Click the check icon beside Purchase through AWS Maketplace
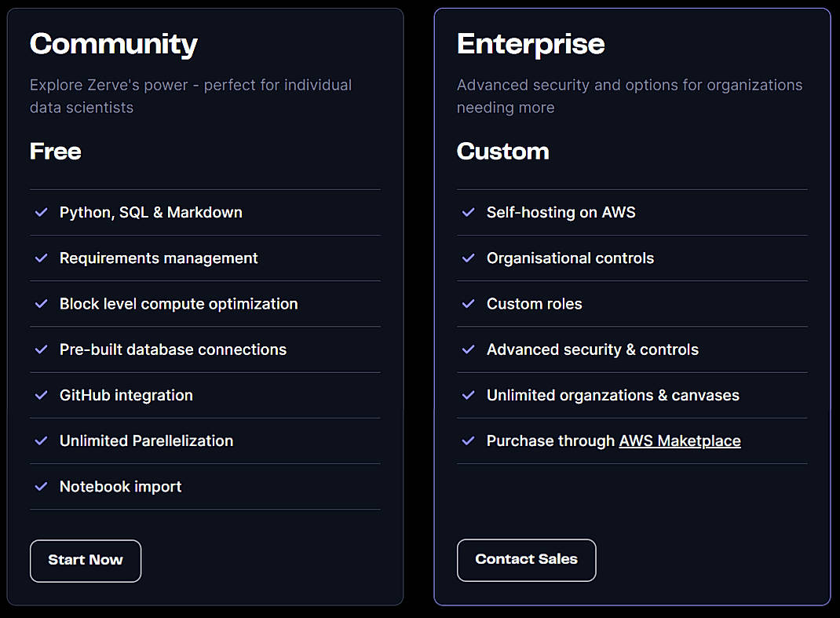 (x=469, y=441)
